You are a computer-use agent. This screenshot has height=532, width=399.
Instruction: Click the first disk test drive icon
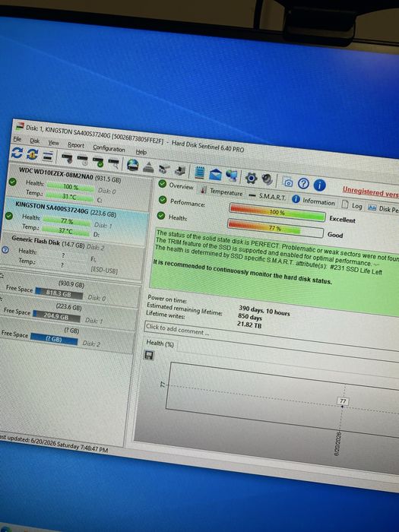67,158
